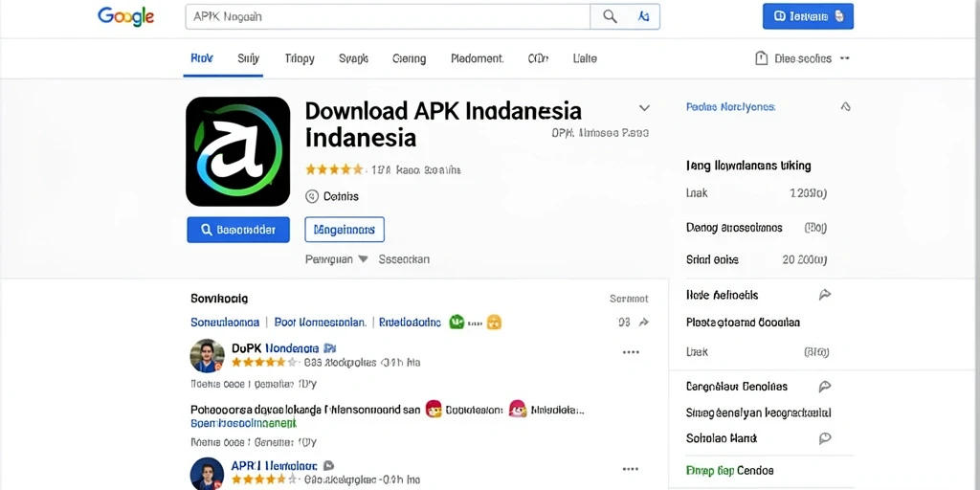Click the magnifier search icon in the search bar
Image resolution: width=980 pixels, height=490 pixels.
tap(610, 17)
